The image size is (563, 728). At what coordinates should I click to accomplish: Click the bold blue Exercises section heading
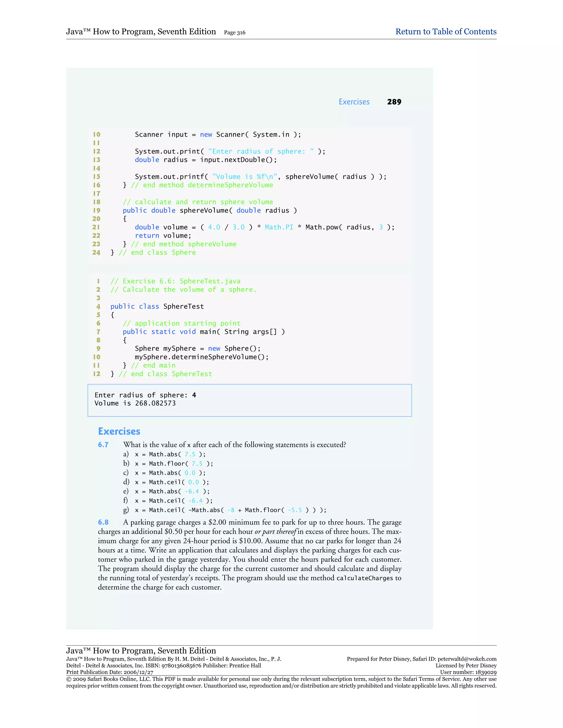coord(119,431)
